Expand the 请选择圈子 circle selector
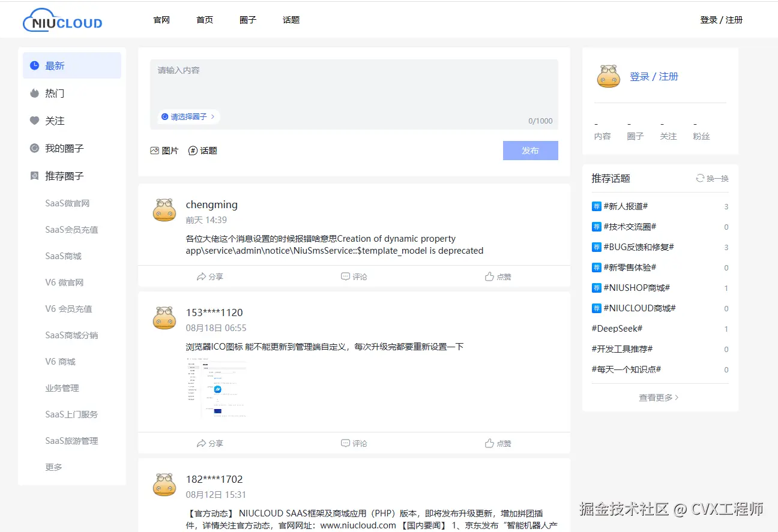The width and height of the screenshot is (778, 532). (x=188, y=116)
